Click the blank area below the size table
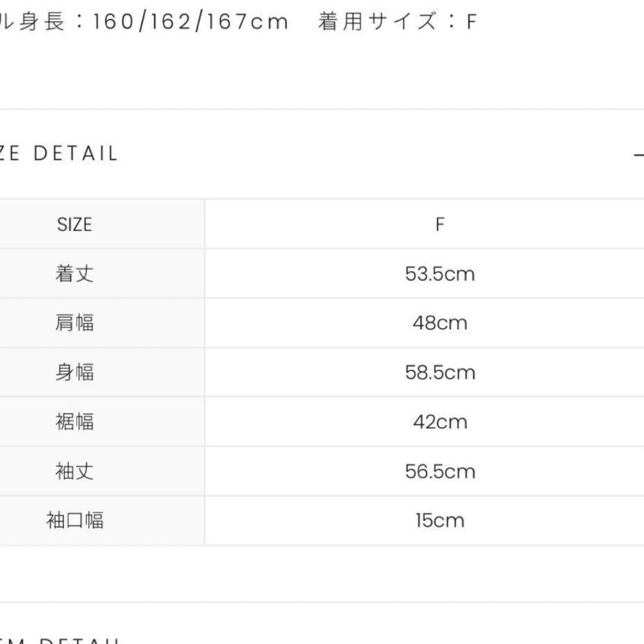This screenshot has width=644, height=644. 322,572
